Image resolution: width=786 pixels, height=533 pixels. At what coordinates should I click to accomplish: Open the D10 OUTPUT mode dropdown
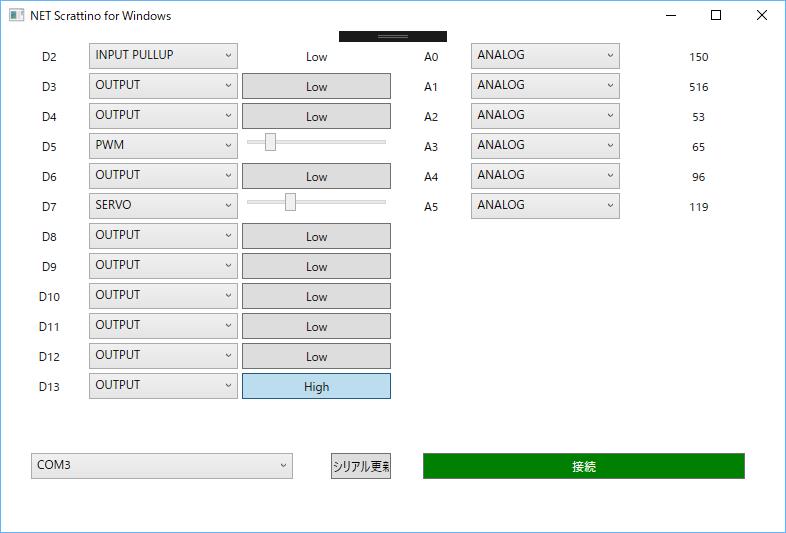click(x=163, y=296)
